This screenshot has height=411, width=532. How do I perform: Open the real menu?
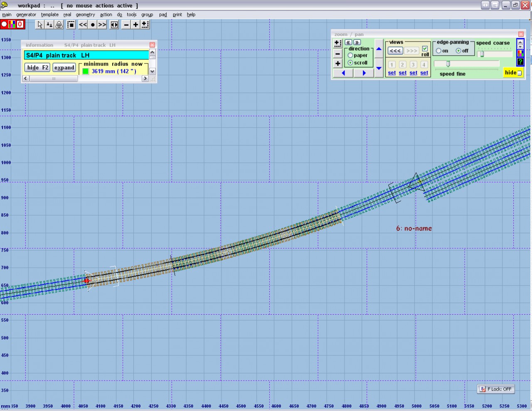(x=67, y=15)
